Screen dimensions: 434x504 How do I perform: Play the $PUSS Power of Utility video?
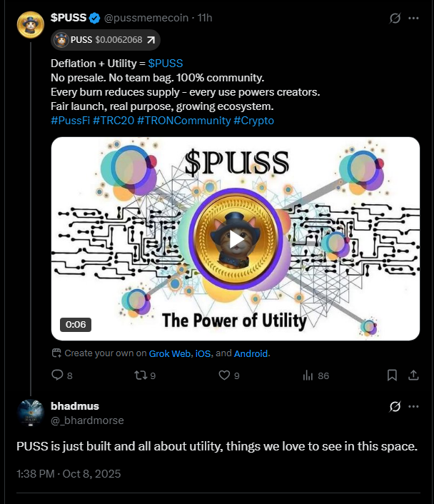236,238
